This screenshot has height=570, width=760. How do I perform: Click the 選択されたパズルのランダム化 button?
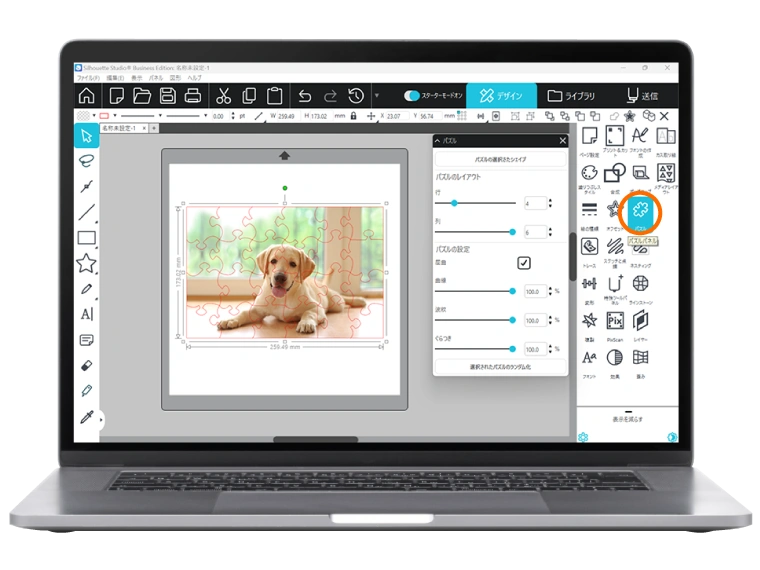(500, 368)
